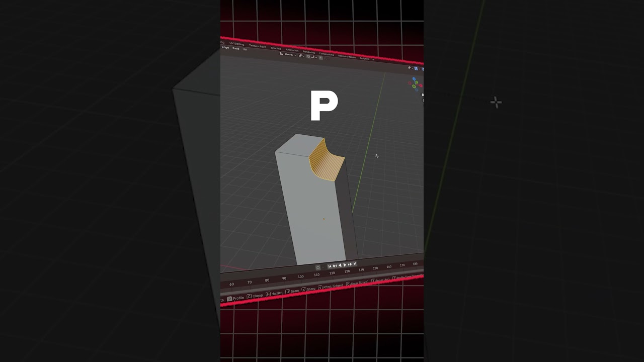
Task: Toggle the auto keying record button
Action: point(318,267)
